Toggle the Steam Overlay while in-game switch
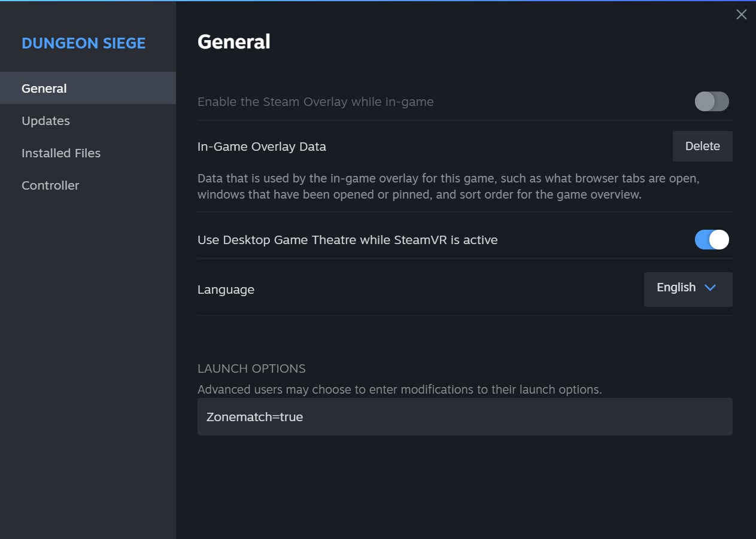 point(711,102)
